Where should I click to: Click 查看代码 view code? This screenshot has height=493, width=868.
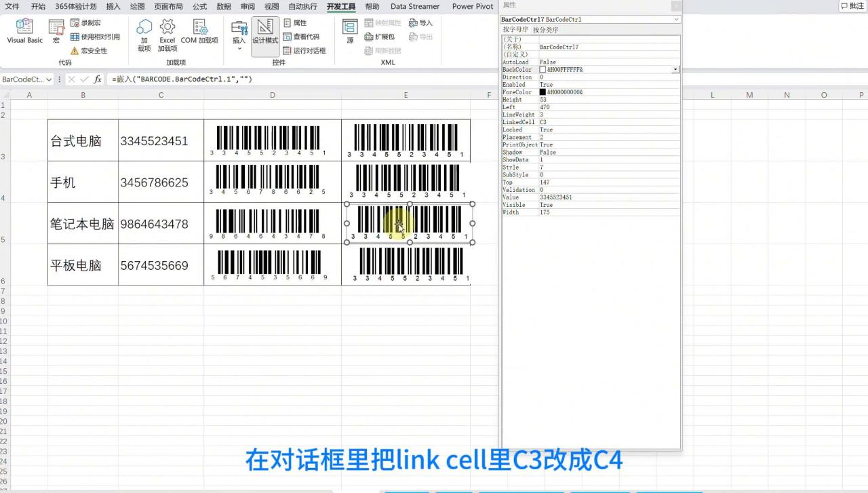click(x=301, y=37)
